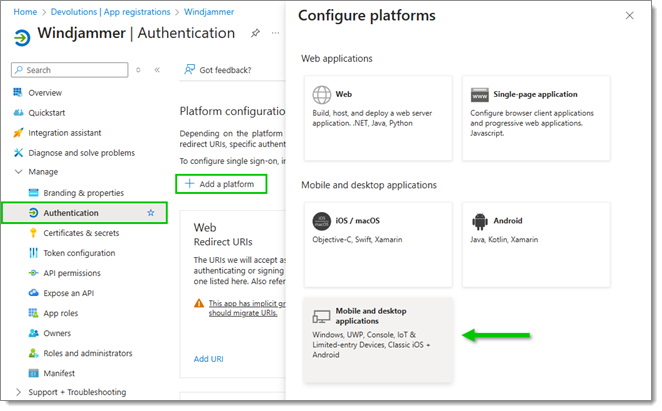Viewport: 662px width, 411px height.
Task: Click the API permissions icon
Action: pos(33,273)
